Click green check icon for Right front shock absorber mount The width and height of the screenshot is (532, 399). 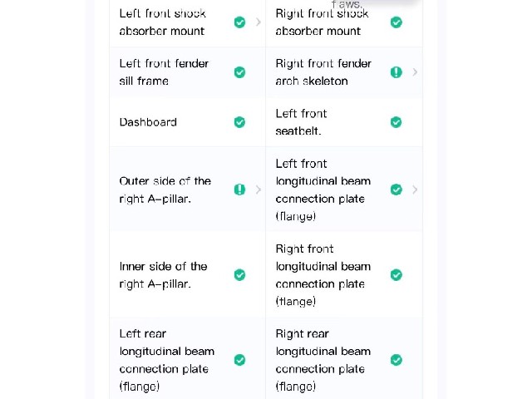[397, 22]
